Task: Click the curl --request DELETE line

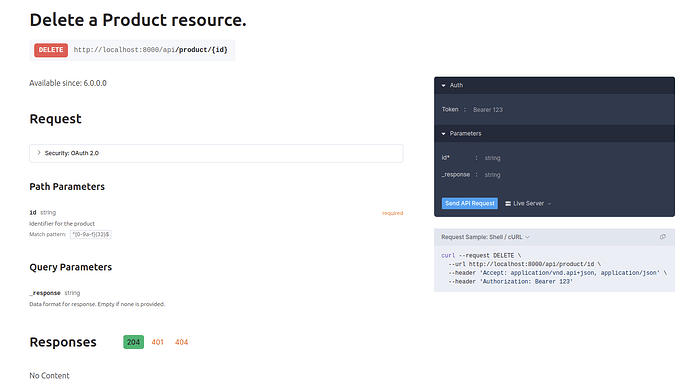Action: tap(481, 256)
